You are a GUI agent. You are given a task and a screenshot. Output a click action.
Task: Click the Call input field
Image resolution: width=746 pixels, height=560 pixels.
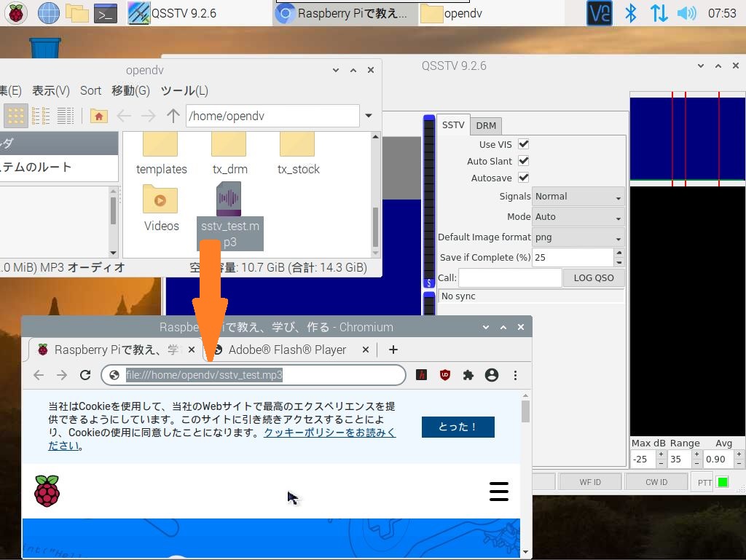coord(509,277)
